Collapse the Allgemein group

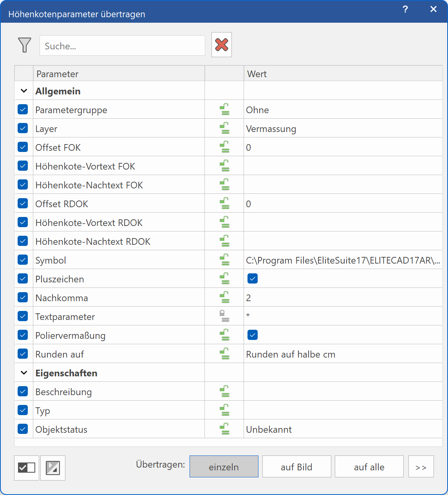[24, 91]
